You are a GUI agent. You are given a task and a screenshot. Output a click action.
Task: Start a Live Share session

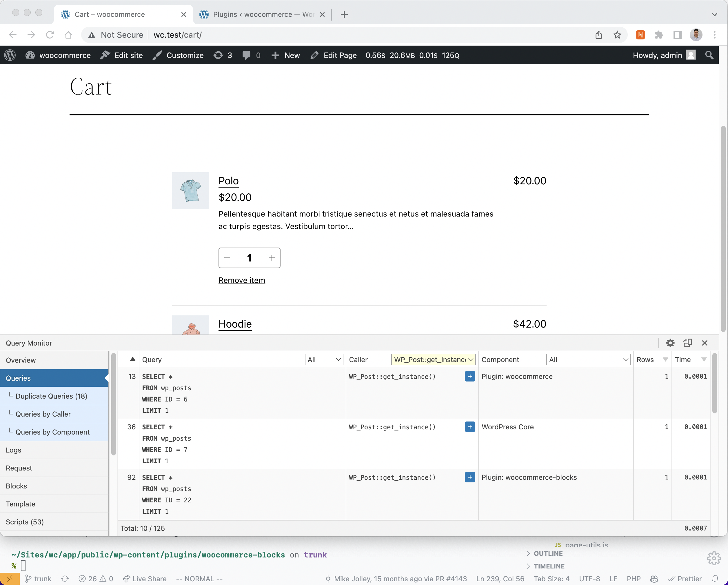pos(145,579)
